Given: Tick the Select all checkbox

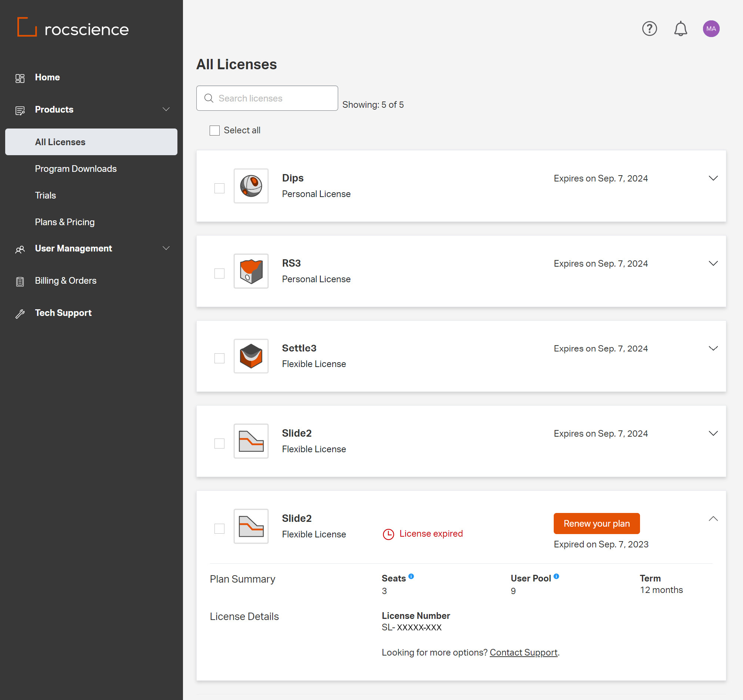Looking at the screenshot, I should [214, 130].
